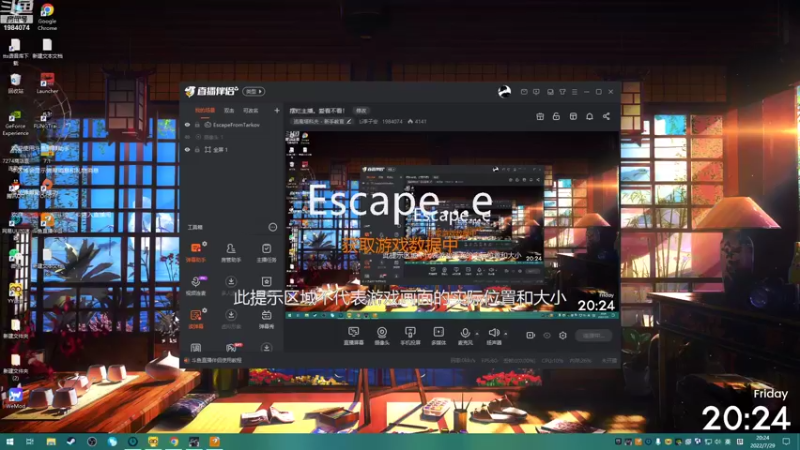
Task: Select the 全屏1 source row
Action: 232,149
